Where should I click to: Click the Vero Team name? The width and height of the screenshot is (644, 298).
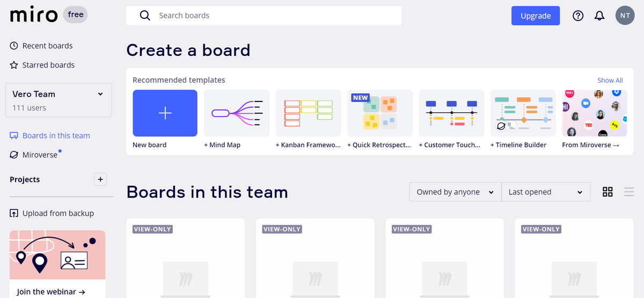34,94
